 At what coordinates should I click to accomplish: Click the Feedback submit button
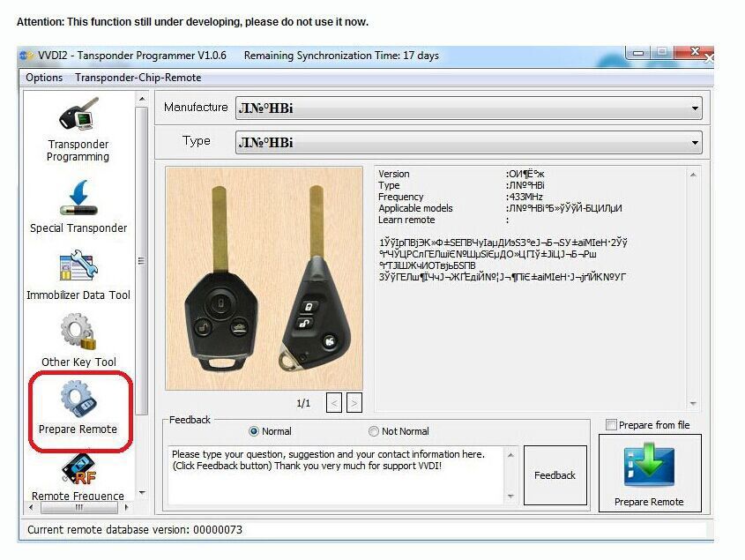(x=555, y=475)
